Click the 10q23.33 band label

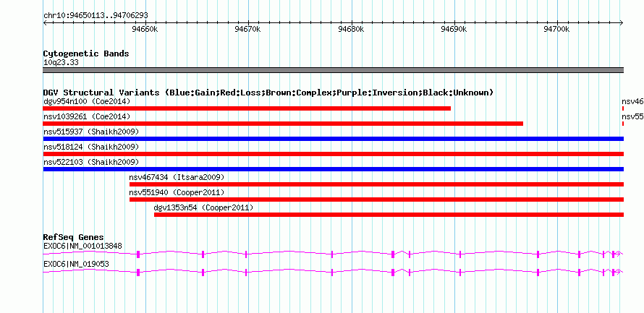pyautogui.click(x=61, y=63)
